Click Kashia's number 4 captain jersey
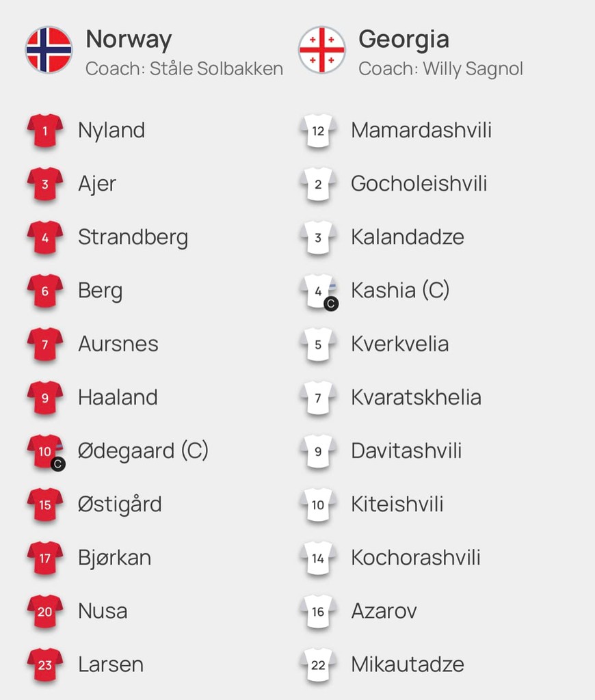The image size is (595, 700). (319, 291)
